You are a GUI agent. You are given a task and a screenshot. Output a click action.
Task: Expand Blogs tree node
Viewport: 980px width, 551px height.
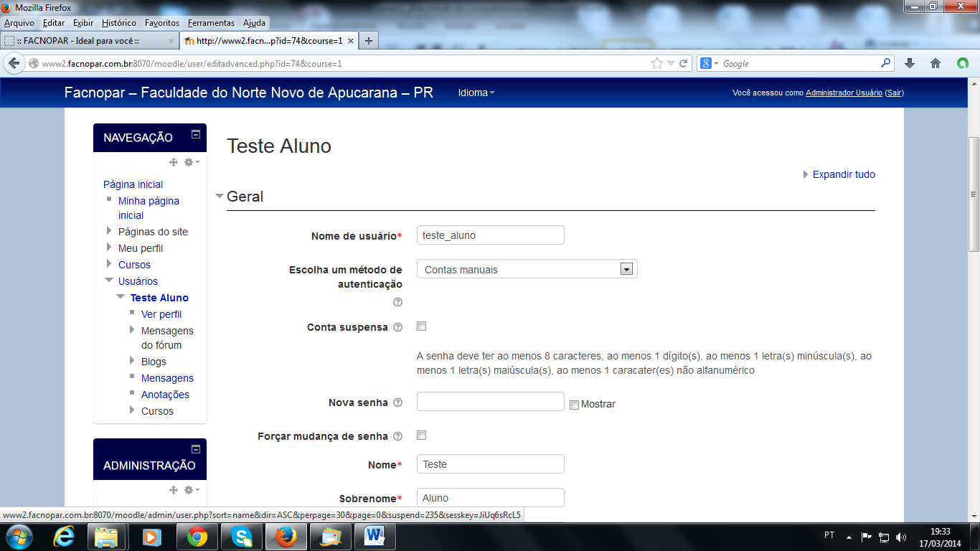click(132, 361)
